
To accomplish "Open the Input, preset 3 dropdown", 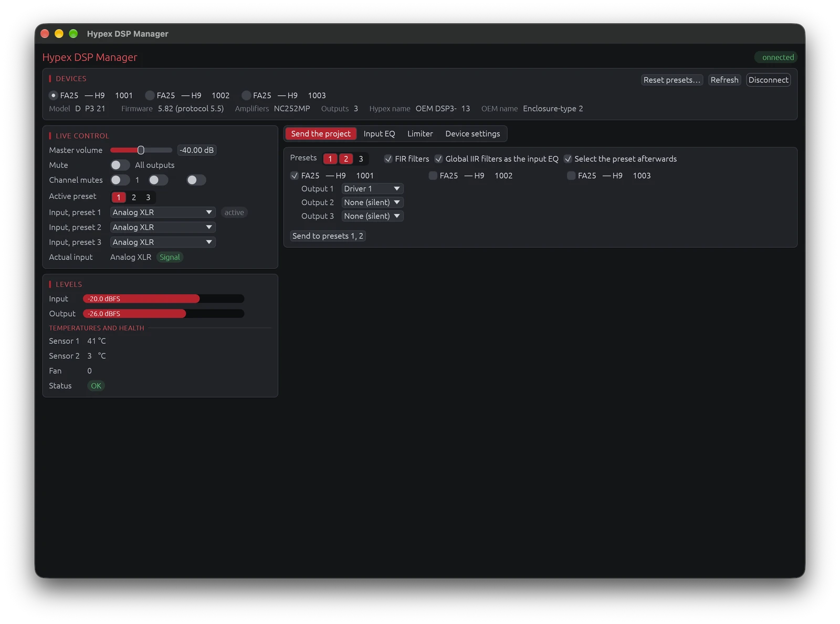I will click(163, 242).
